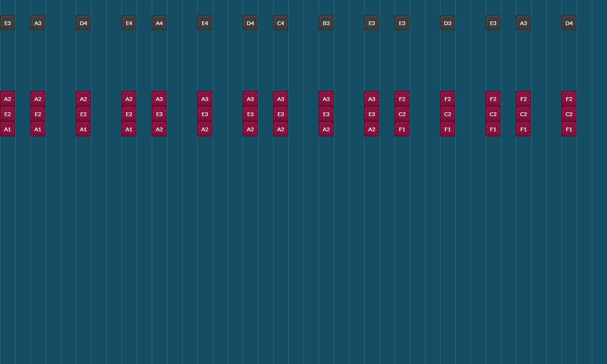The width and height of the screenshot is (607, 364).
Task: Select red F1 block below gray D3
Action: point(448,129)
